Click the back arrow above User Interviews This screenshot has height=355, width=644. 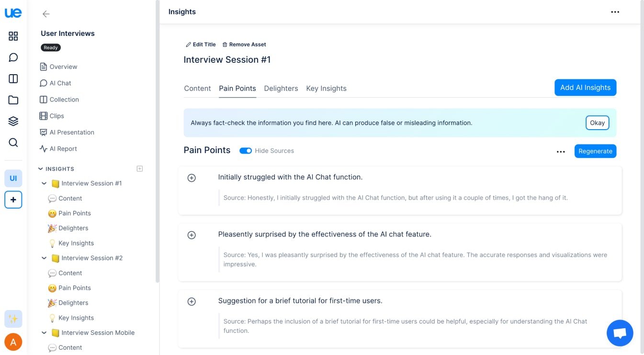coord(46,14)
